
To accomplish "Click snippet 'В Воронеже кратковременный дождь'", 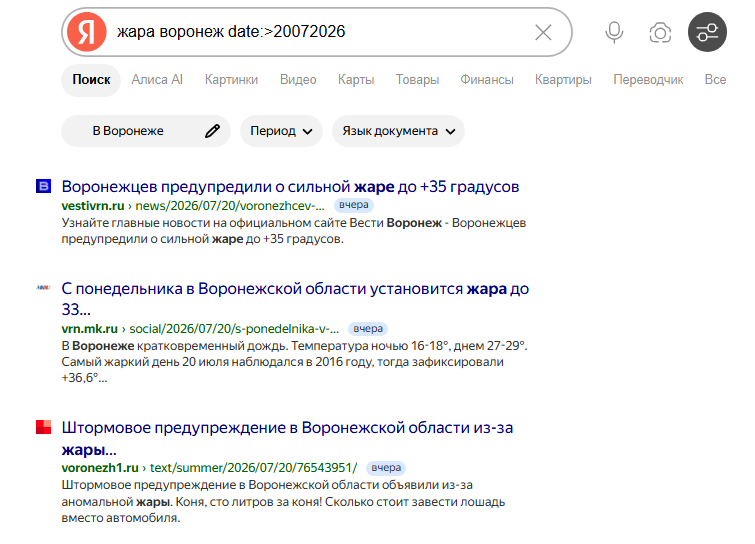I will tap(295, 362).
